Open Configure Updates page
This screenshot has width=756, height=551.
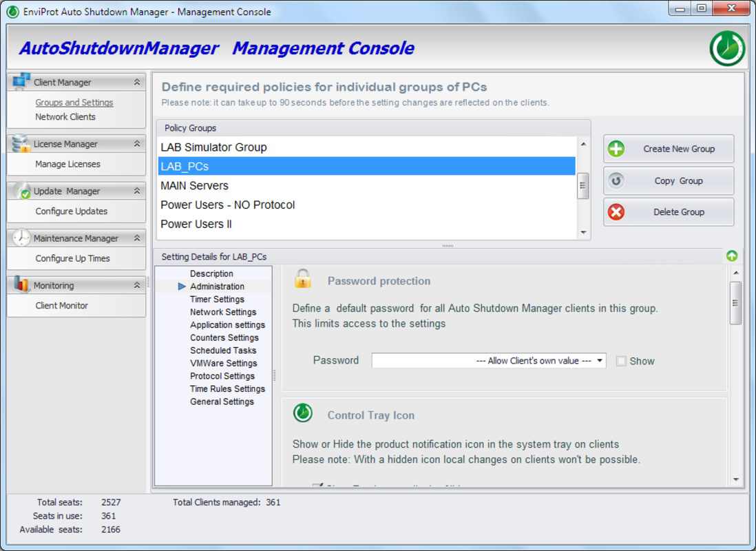tap(72, 211)
